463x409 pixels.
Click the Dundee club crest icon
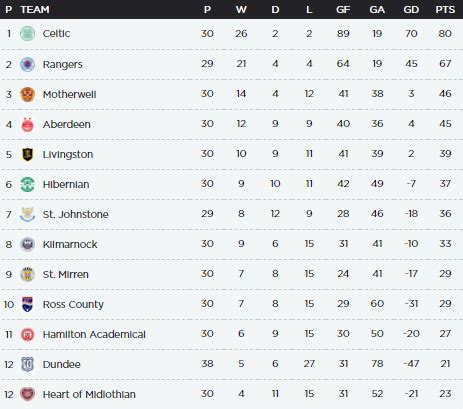point(27,364)
